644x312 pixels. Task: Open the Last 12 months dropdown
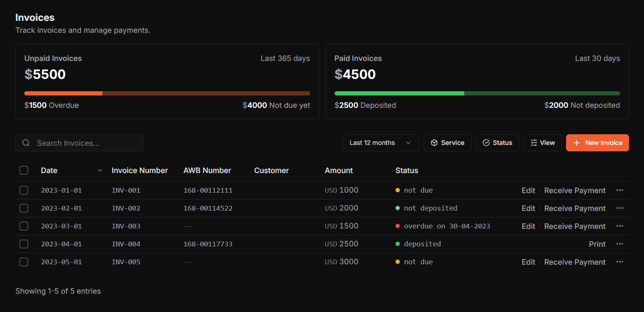(x=381, y=142)
